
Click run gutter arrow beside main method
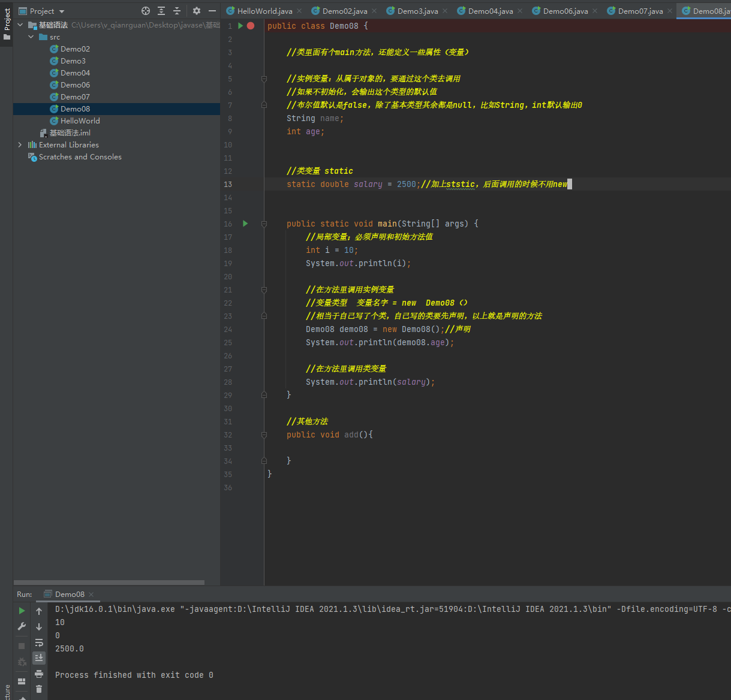(245, 224)
